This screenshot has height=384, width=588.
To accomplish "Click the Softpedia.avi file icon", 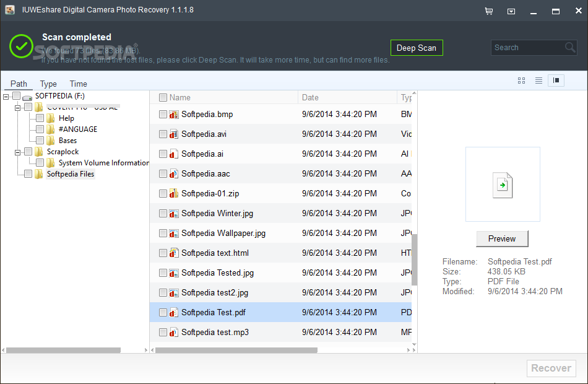I will [173, 134].
